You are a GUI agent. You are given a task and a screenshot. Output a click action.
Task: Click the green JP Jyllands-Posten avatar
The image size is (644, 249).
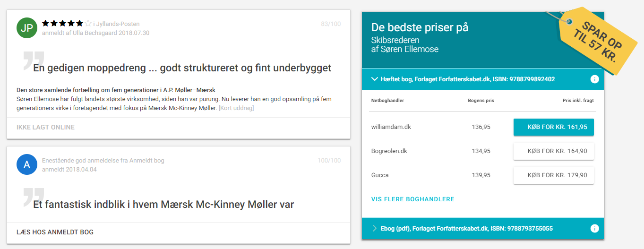tap(27, 28)
